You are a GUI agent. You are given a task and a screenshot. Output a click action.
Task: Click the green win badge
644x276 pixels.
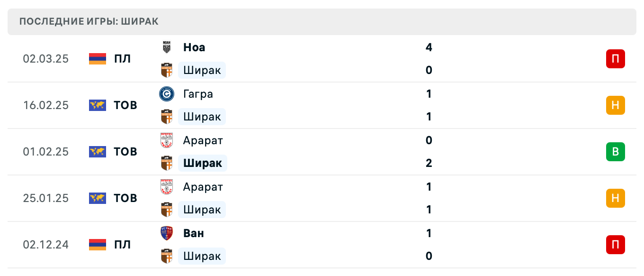pos(615,152)
